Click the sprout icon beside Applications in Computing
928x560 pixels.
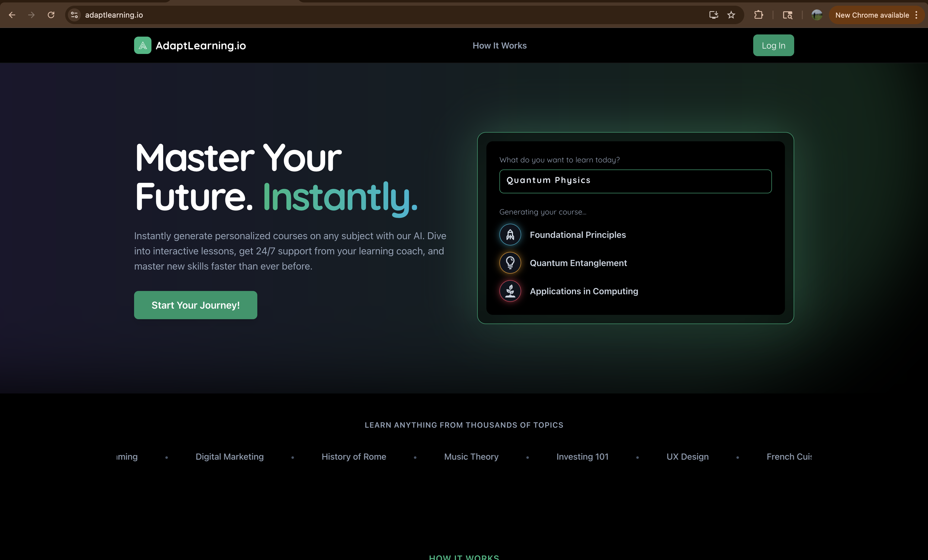coord(510,291)
